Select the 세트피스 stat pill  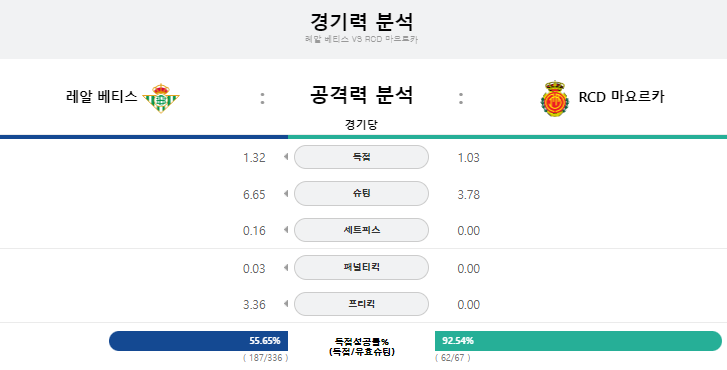coord(361,230)
